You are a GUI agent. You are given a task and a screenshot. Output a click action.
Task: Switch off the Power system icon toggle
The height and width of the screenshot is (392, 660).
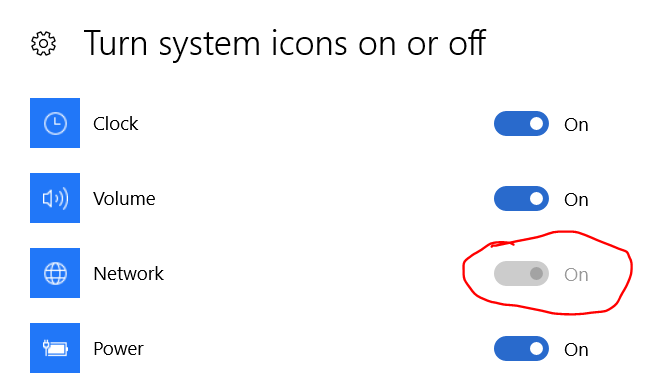521,348
